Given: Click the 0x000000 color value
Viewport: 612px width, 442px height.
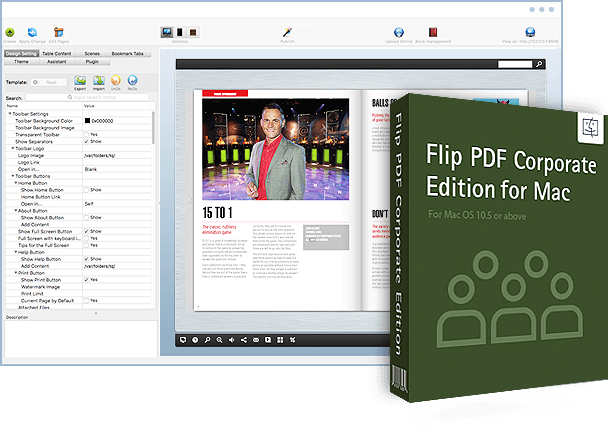Looking at the screenshot, I should pos(102,121).
